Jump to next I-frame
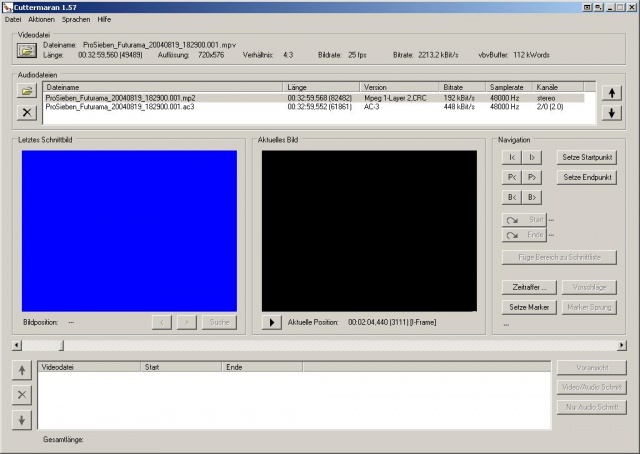 [533, 157]
